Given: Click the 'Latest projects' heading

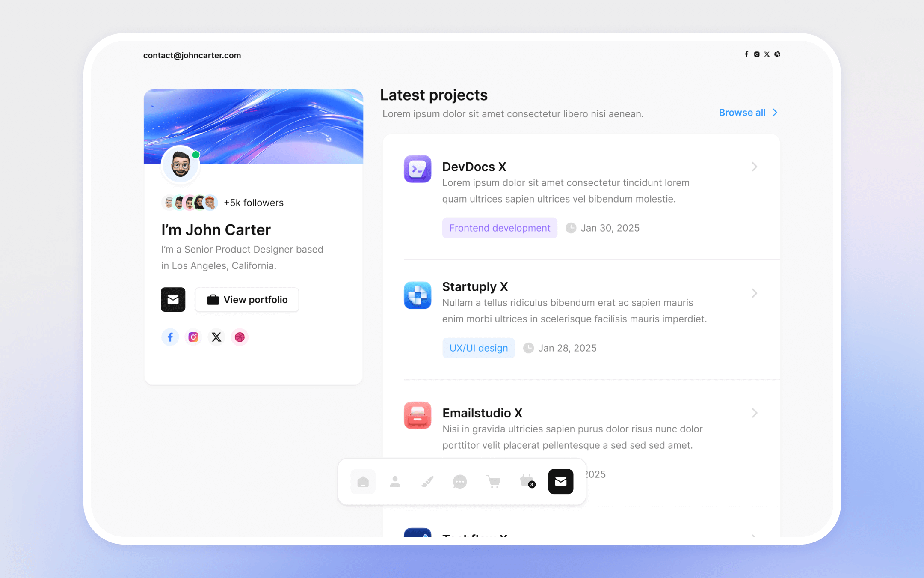Looking at the screenshot, I should pyautogui.click(x=434, y=95).
